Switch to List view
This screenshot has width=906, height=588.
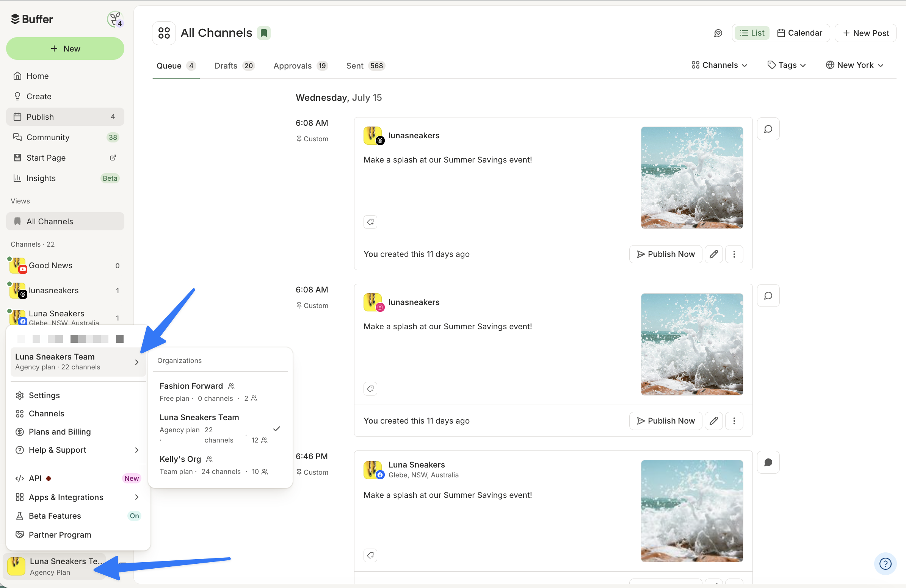click(752, 33)
